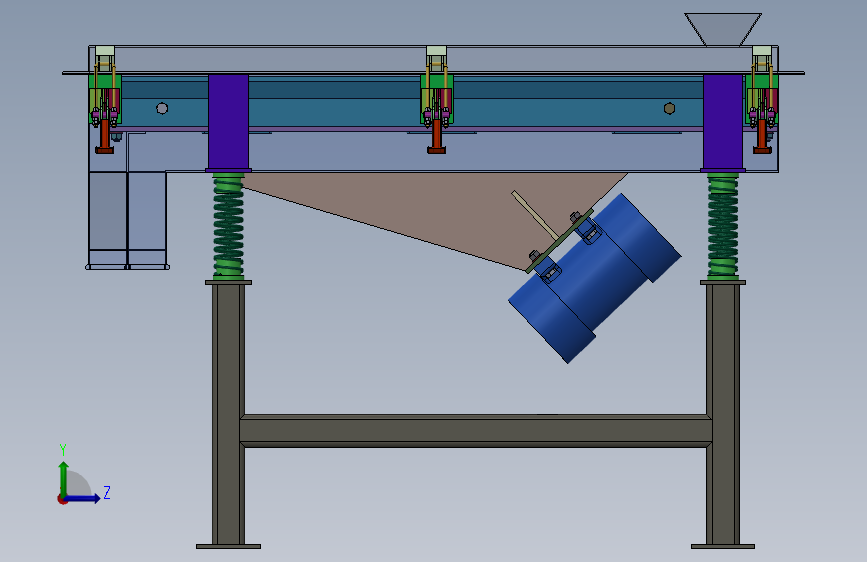Click the right-end green clamp assembly
This screenshot has width=867, height=562.
tap(762, 98)
